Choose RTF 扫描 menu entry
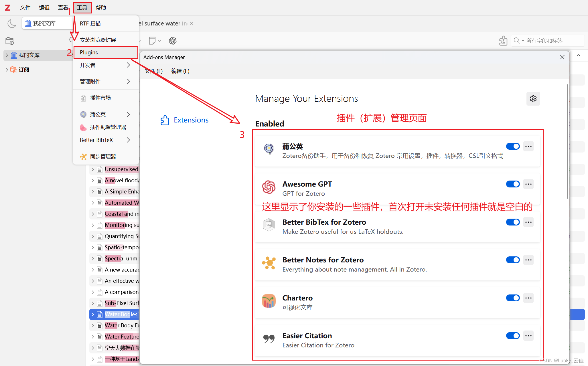The height and width of the screenshot is (366, 588). 106,23
